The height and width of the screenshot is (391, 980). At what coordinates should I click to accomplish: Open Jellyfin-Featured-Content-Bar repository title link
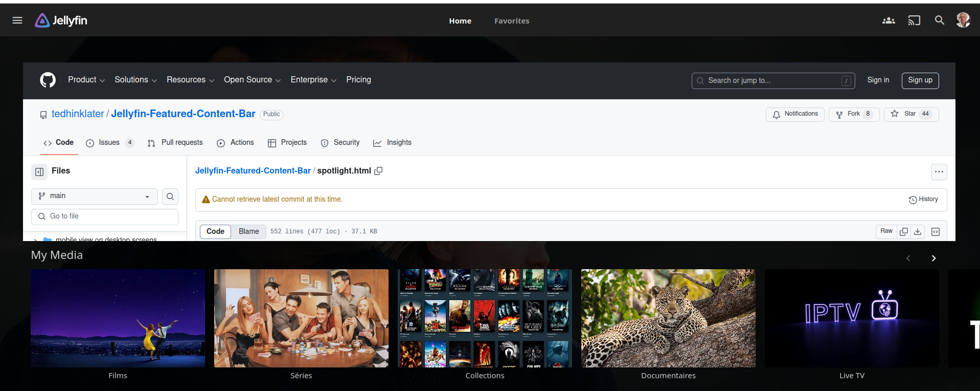pos(183,114)
